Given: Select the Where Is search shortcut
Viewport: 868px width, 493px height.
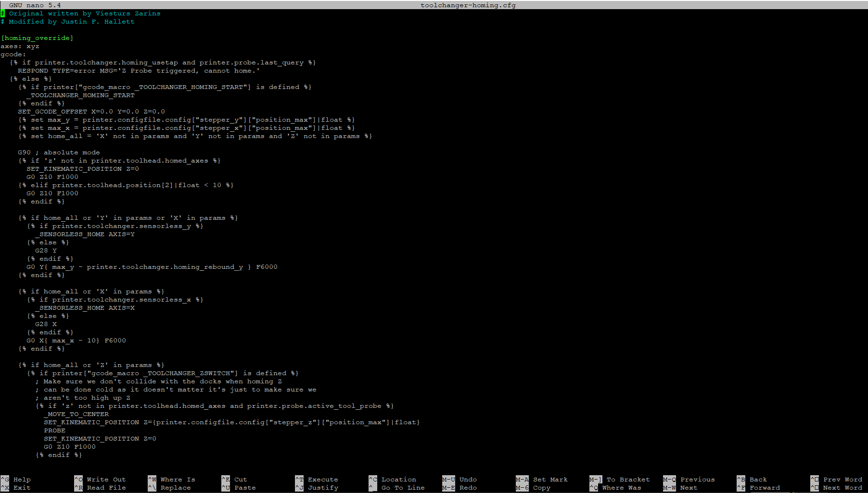Looking at the screenshot, I should [178, 480].
